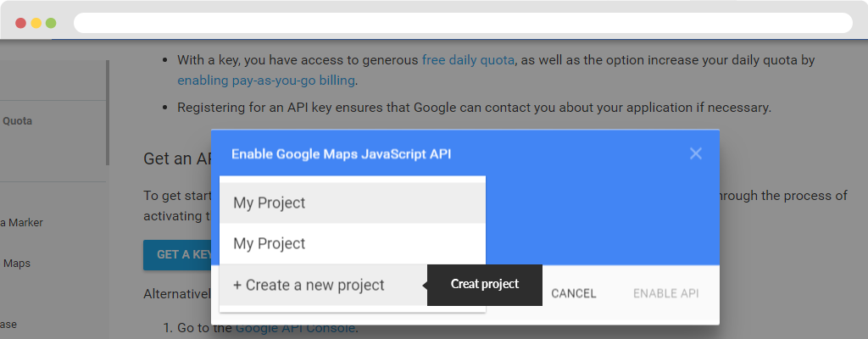Viewport: 868px width, 339px height.
Task: Open enabling pay-as-you-go billing link
Action: click(265, 81)
